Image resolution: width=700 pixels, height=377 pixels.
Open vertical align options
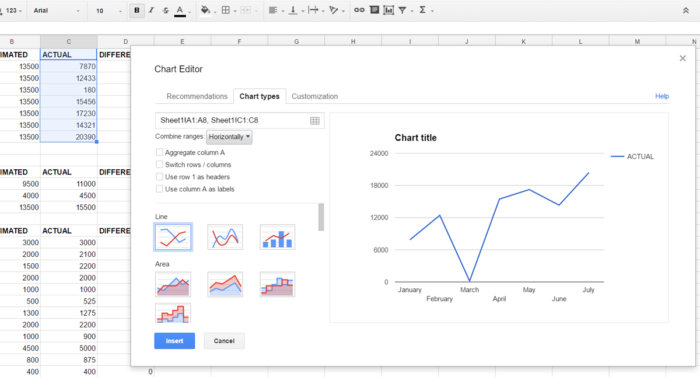293,10
